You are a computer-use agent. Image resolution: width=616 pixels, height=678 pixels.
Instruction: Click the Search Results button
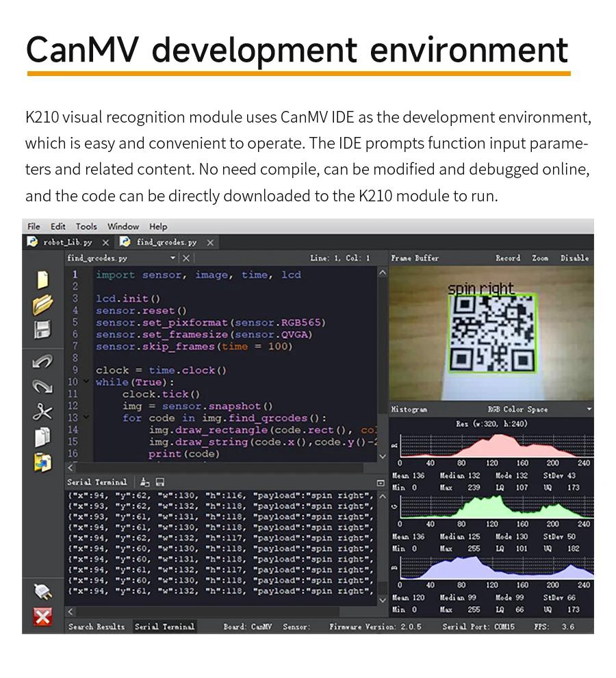click(x=97, y=627)
